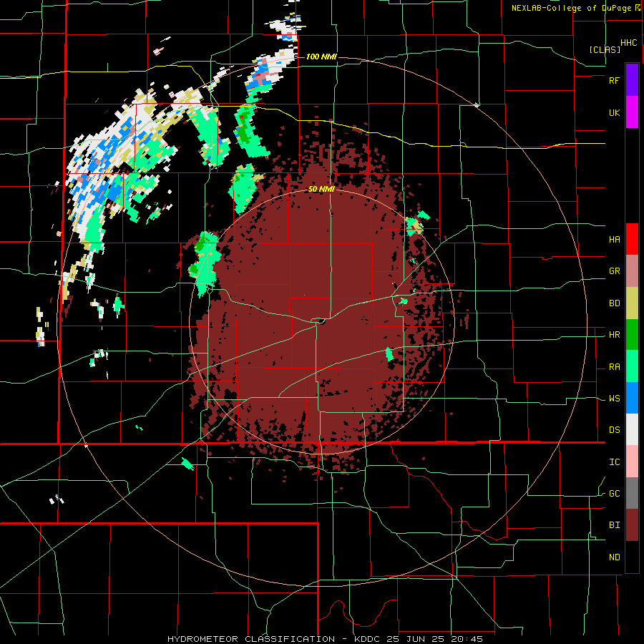Click the ND black legend swatch
The width and height of the screenshot is (644, 644).
632,557
